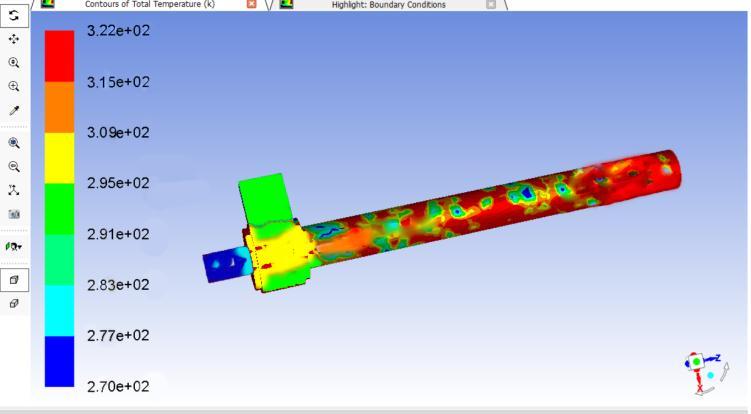Open the display options dropdown in the toolbar
The width and height of the screenshot is (751, 414).
tap(14, 247)
